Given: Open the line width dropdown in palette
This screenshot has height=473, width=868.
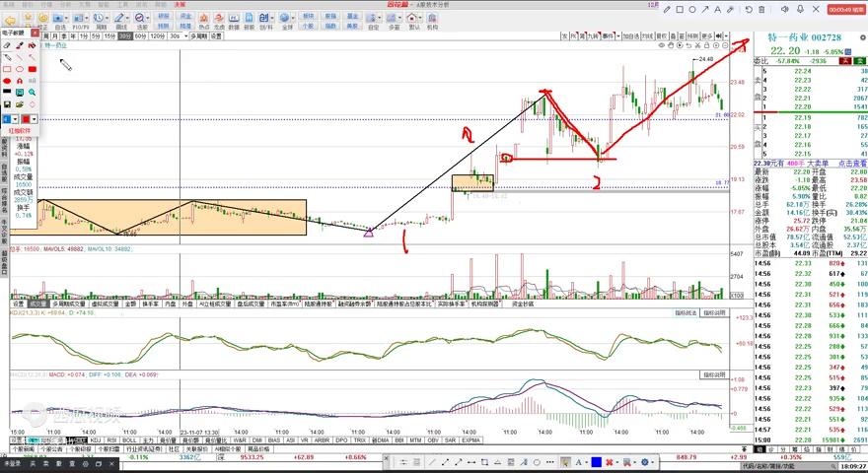Looking at the screenshot, I should [x=16, y=119].
